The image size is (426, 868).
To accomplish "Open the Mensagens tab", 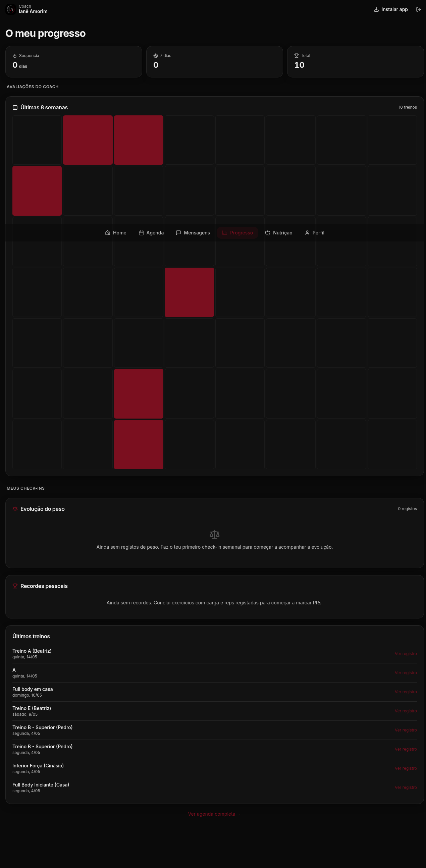I will click(x=193, y=233).
